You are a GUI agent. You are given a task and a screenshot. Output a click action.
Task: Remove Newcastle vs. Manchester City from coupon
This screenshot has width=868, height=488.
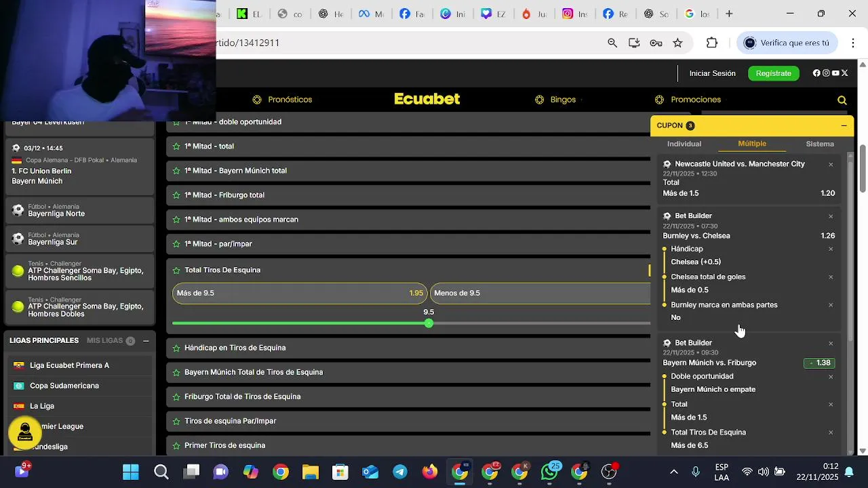(x=831, y=165)
